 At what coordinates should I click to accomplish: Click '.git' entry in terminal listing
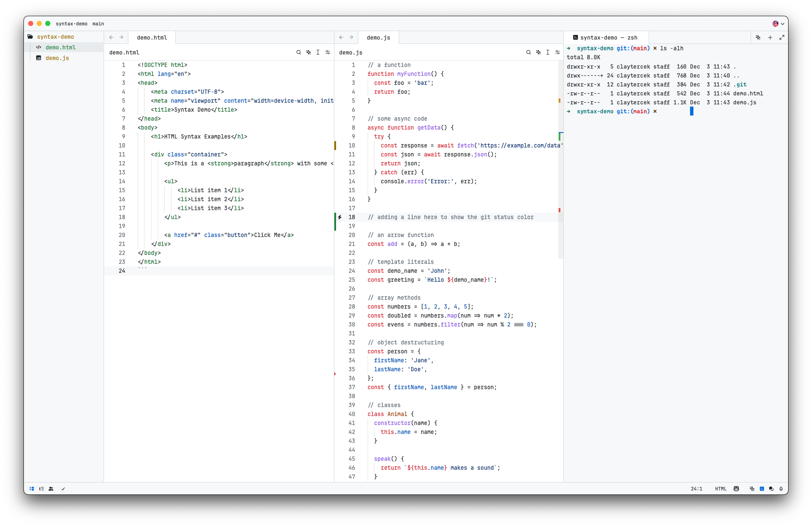tap(740, 84)
